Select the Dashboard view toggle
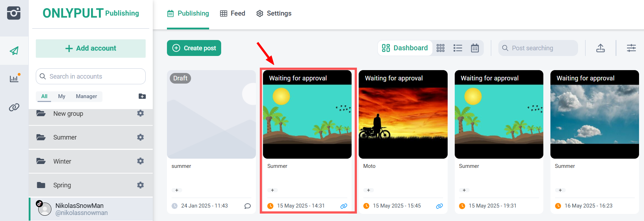This screenshot has width=644, height=221. point(405,48)
